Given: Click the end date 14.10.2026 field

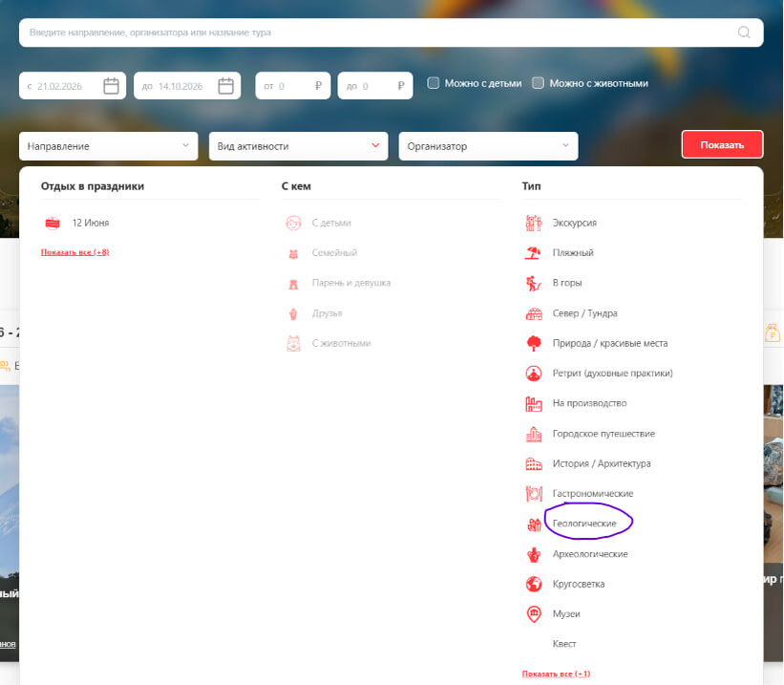Looking at the screenshot, I should (x=187, y=86).
